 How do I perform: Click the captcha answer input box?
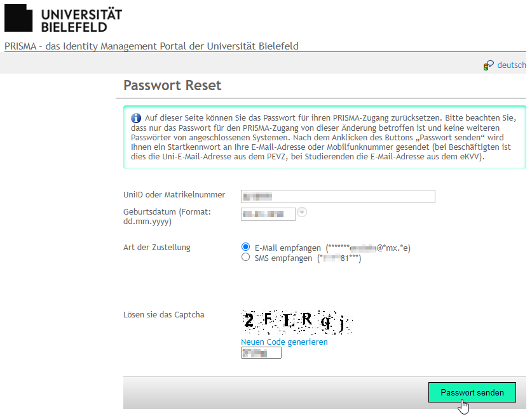pyautogui.click(x=261, y=353)
